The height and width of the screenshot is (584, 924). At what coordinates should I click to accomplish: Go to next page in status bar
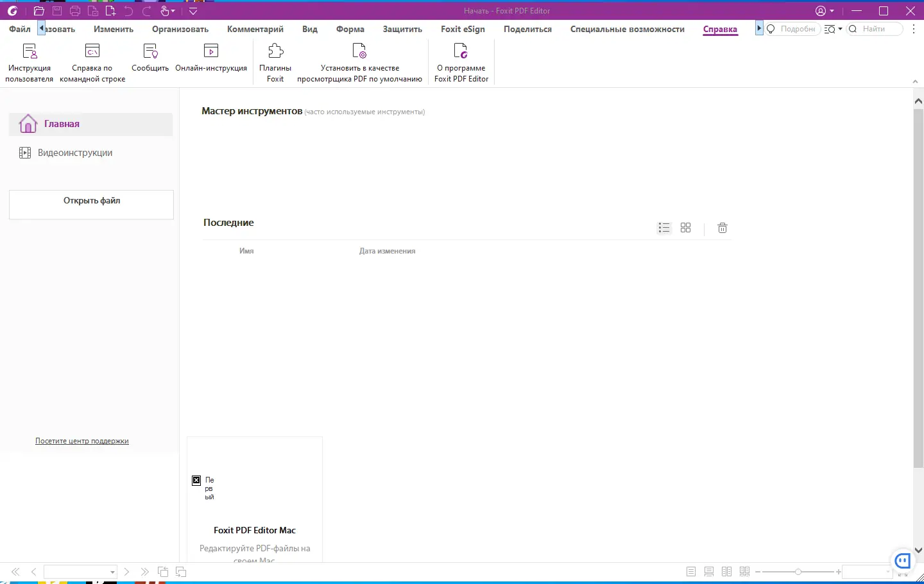coord(127,572)
